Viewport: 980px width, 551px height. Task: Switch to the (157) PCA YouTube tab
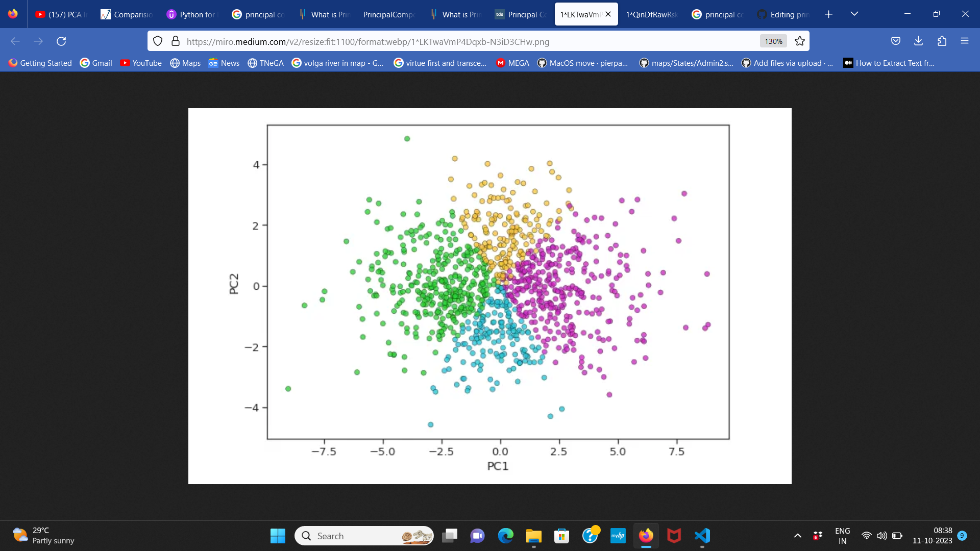60,14
